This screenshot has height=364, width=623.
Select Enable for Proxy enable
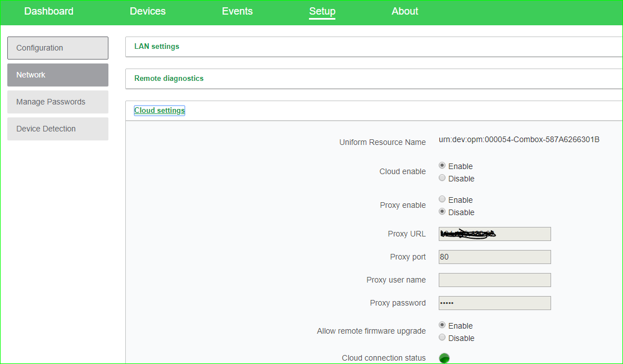[442, 199]
